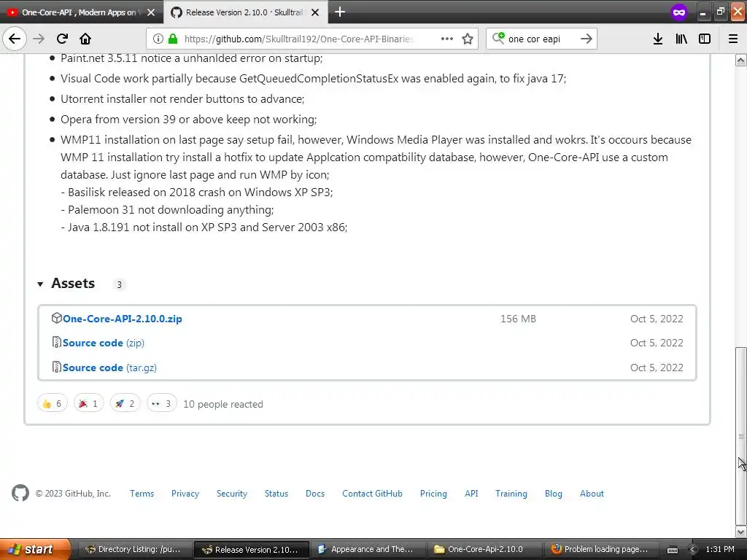
Task: Click the zip file icon for Source code (zip)
Action: (57, 342)
